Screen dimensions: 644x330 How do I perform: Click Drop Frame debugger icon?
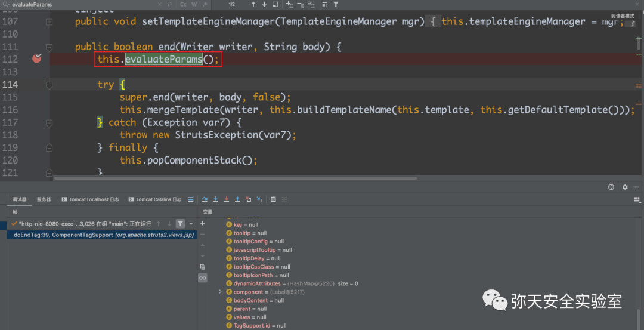(248, 199)
